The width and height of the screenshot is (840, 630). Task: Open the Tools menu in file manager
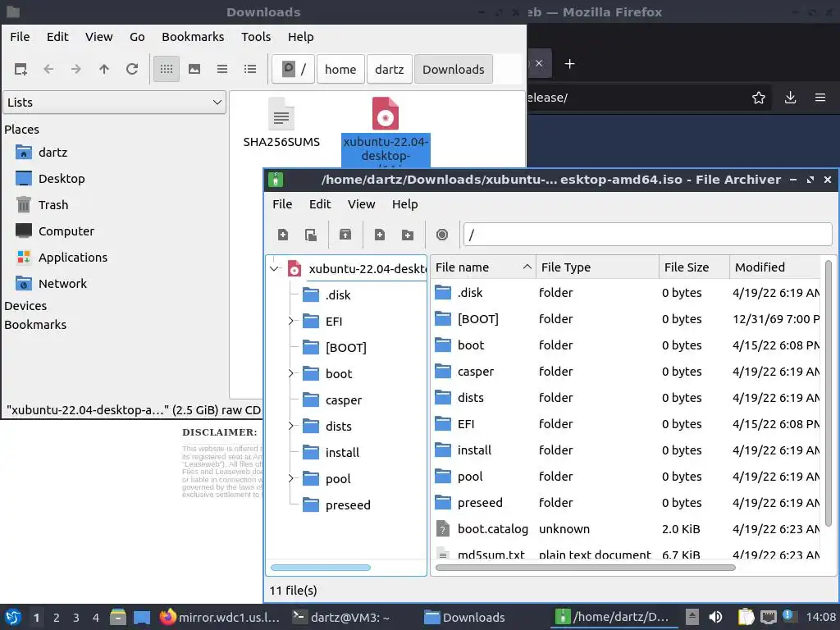click(256, 37)
